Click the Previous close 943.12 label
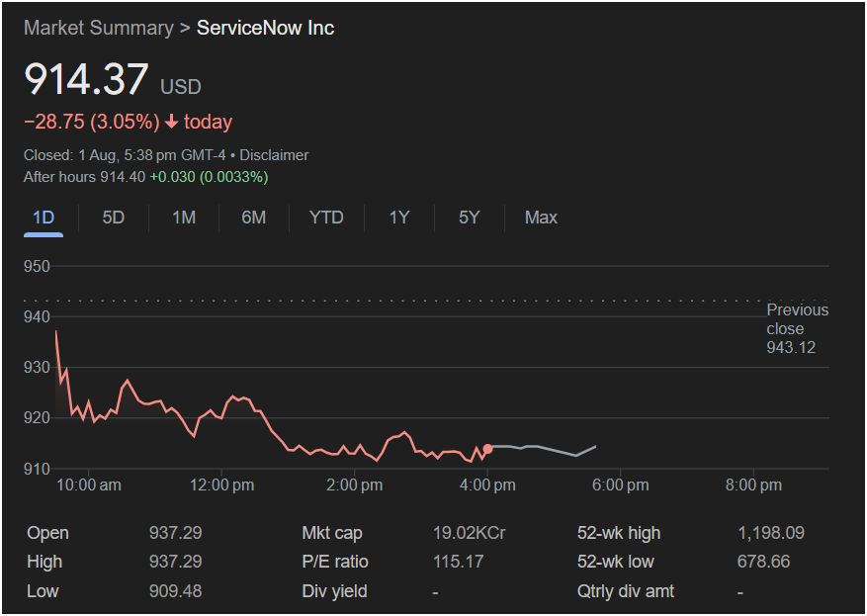 [x=798, y=328]
